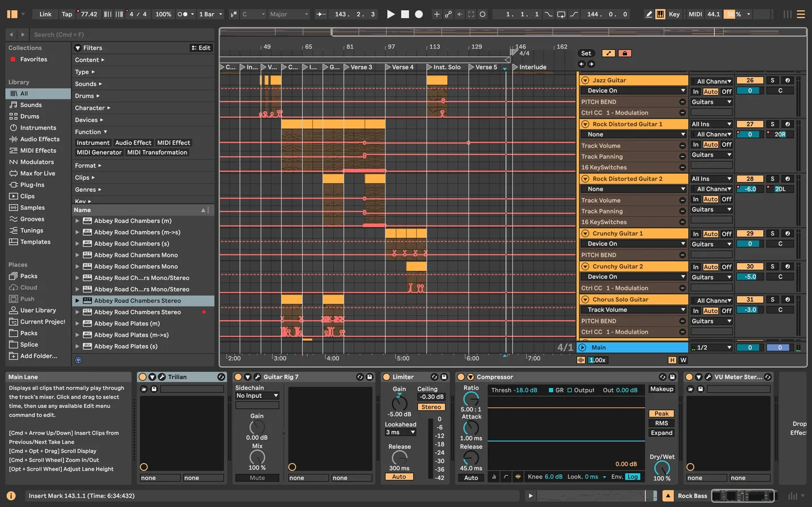This screenshot has height=507, width=812.
Task: Open the Device On chooser for Jazz Guitar
Action: pyautogui.click(x=634, y=91)
